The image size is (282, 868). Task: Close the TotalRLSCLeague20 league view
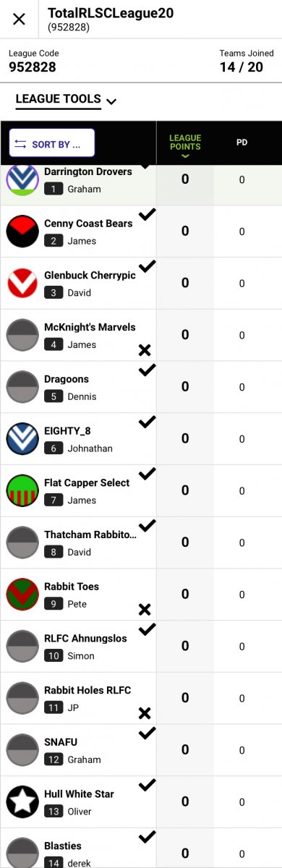coord(20,19)
